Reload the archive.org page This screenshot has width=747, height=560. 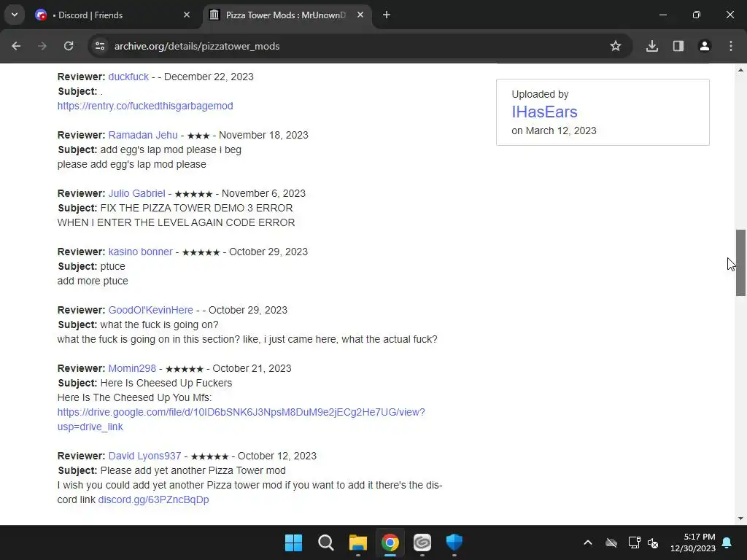(x=69, y=46)
